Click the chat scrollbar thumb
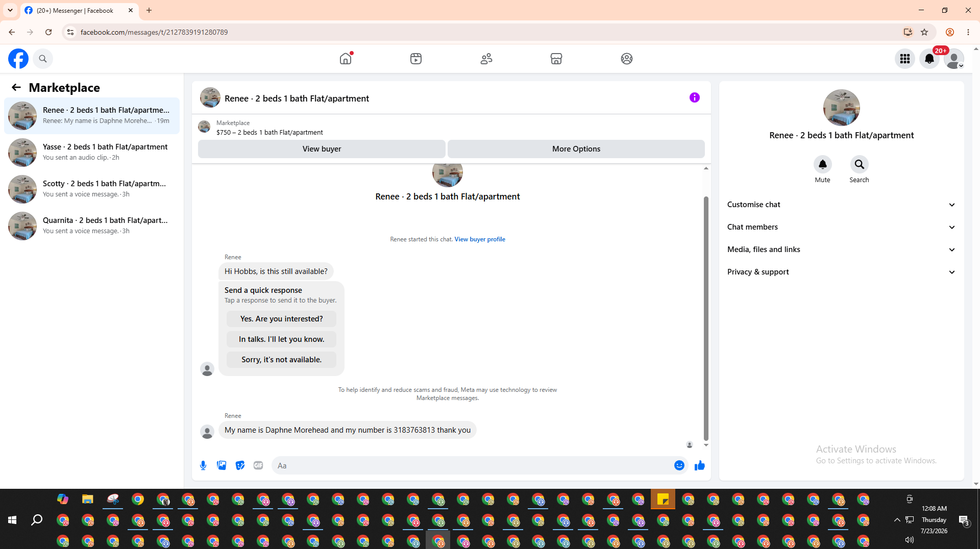980x549 pixels. coord(706,318)
